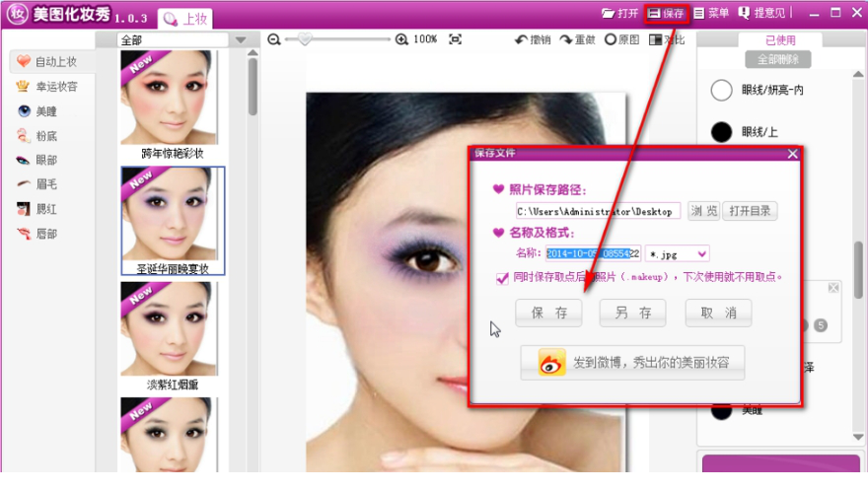Click the 打开 folder icon in title bar
This screenshot has height=491, width=868.
[x=608, y=13]
